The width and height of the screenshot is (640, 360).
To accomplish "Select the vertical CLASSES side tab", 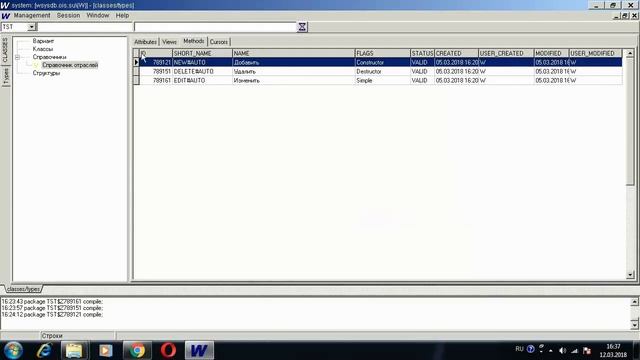I will point(5,51).
